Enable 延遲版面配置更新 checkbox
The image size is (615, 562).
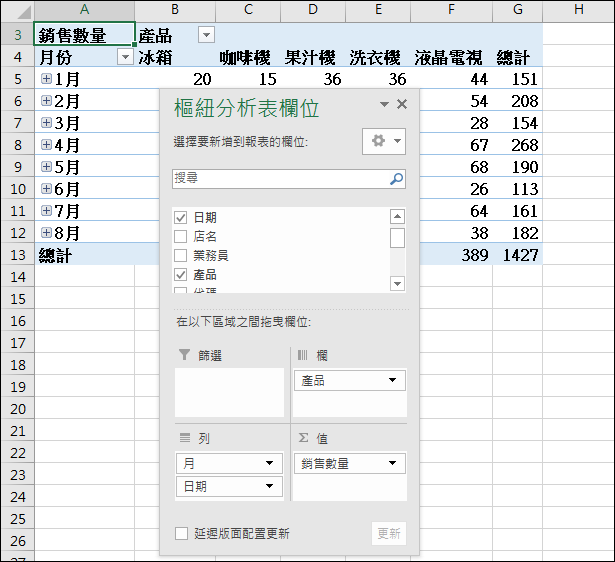(181, 533)
